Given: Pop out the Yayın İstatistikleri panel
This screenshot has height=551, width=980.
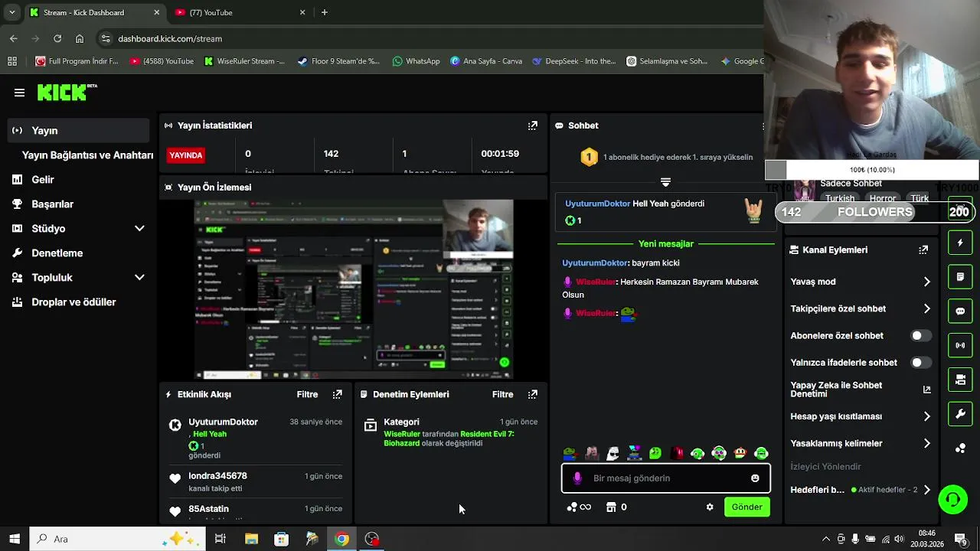Looking at the screenshot, I should click(x=533, y=126).
